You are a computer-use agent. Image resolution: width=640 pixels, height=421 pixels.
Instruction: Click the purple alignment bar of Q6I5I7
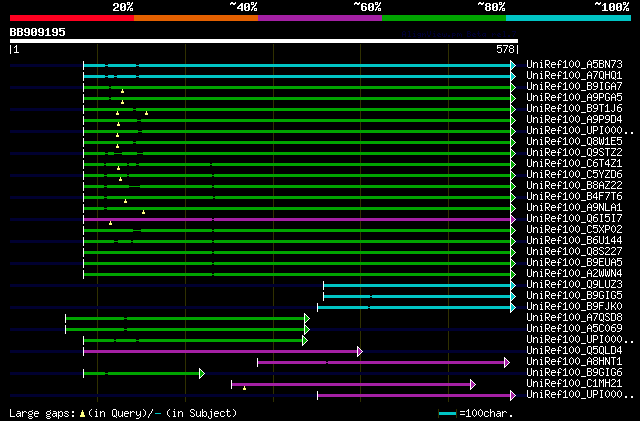point(297,220)
